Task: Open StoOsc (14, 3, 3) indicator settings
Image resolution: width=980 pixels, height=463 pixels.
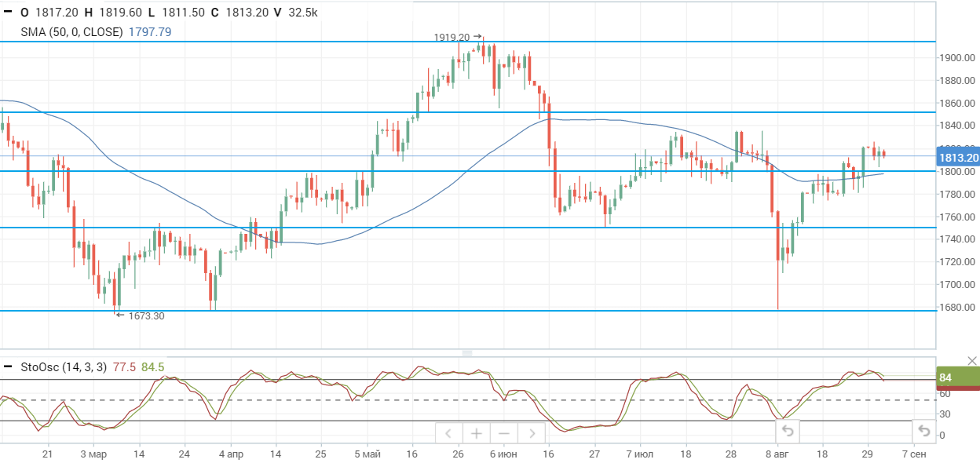Action: (x=65, y=366)
